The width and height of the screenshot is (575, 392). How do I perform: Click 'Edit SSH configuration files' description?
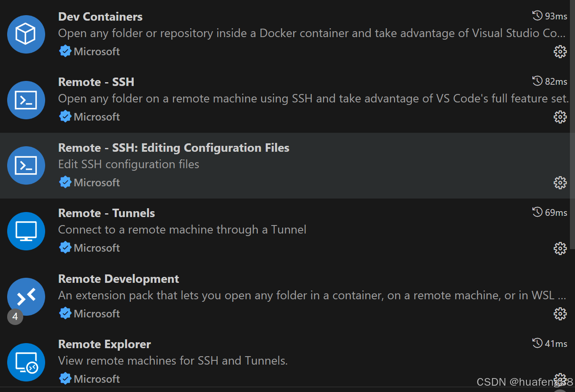129,164
